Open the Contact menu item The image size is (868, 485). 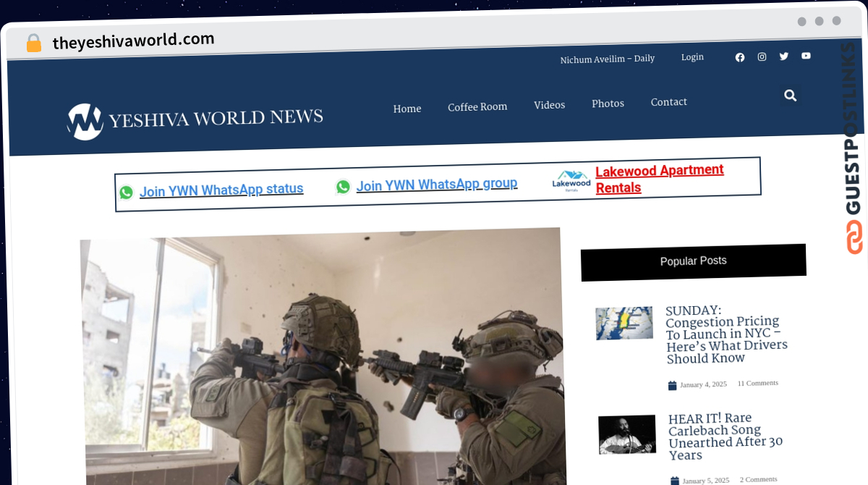click(x=669, y=102)
